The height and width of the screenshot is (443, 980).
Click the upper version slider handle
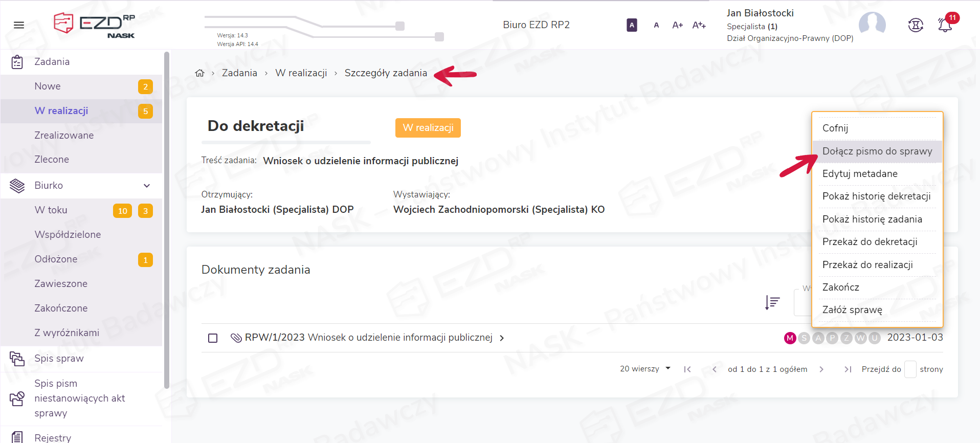pos(400,26)
